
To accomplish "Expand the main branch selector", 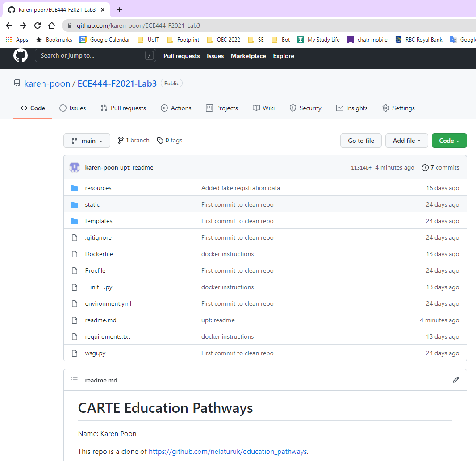I will tap(87, 140).
